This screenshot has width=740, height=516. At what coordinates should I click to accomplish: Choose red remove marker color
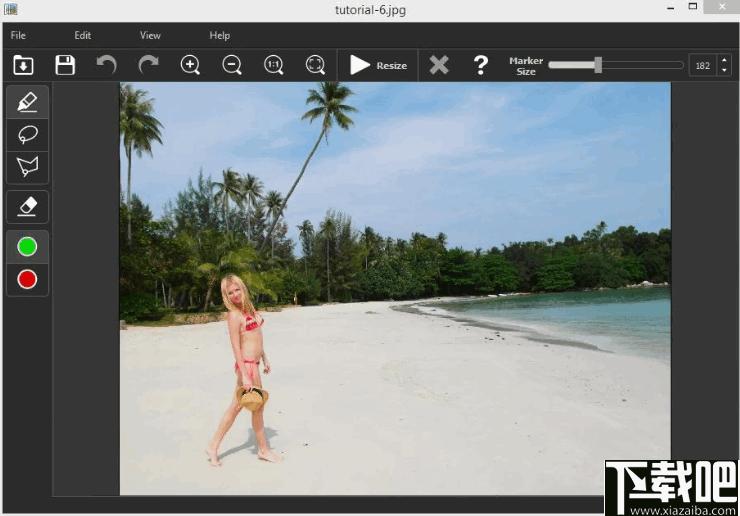coord(27,279)
